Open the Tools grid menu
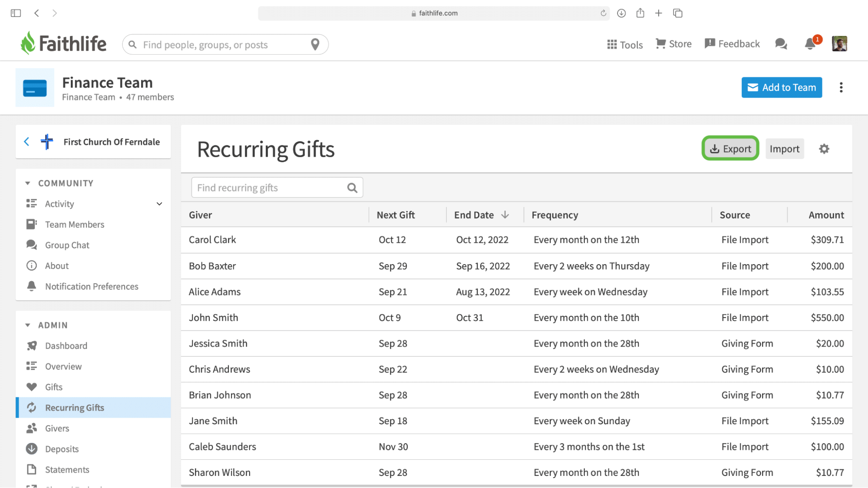868x488 pixels. (624, 44)
